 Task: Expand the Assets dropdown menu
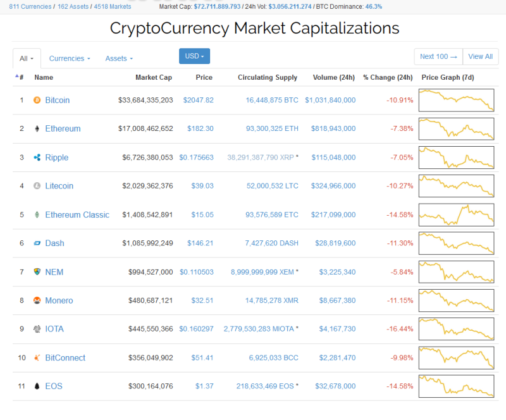coord(119,58)
